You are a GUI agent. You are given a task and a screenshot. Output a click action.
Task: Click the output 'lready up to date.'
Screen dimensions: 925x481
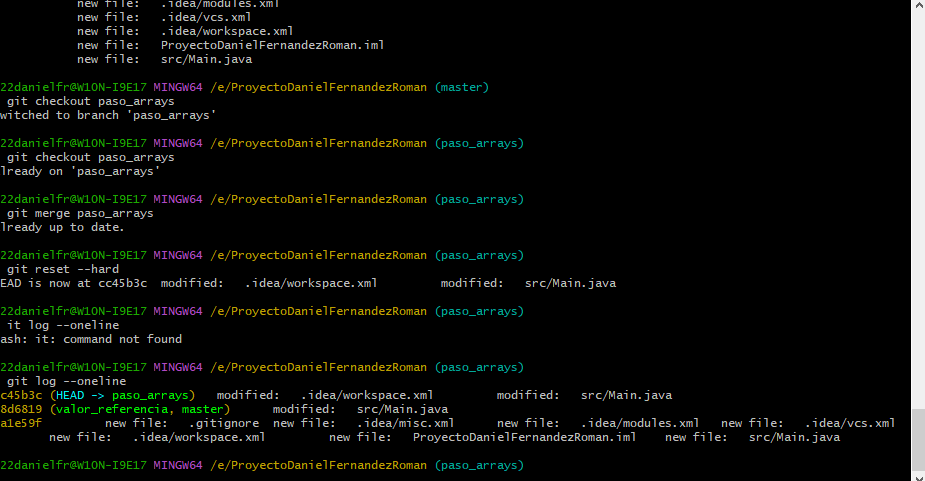click(x=63, y=227)
